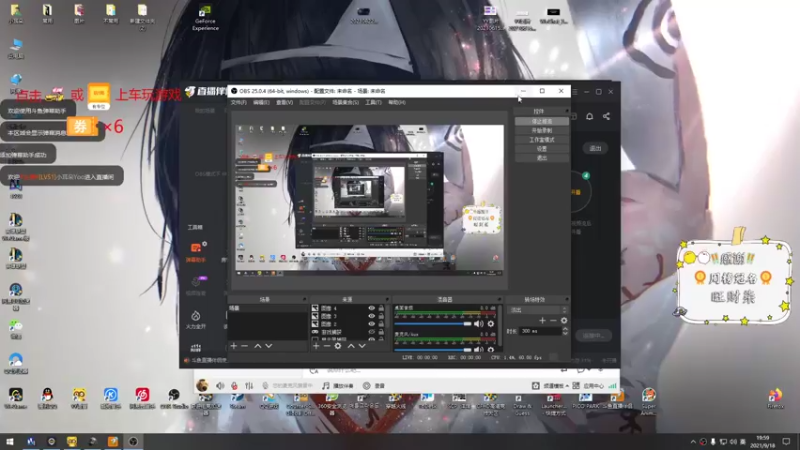
Task: Click the bell icon in 直播伴侣 window
Action: pos(589,116)
